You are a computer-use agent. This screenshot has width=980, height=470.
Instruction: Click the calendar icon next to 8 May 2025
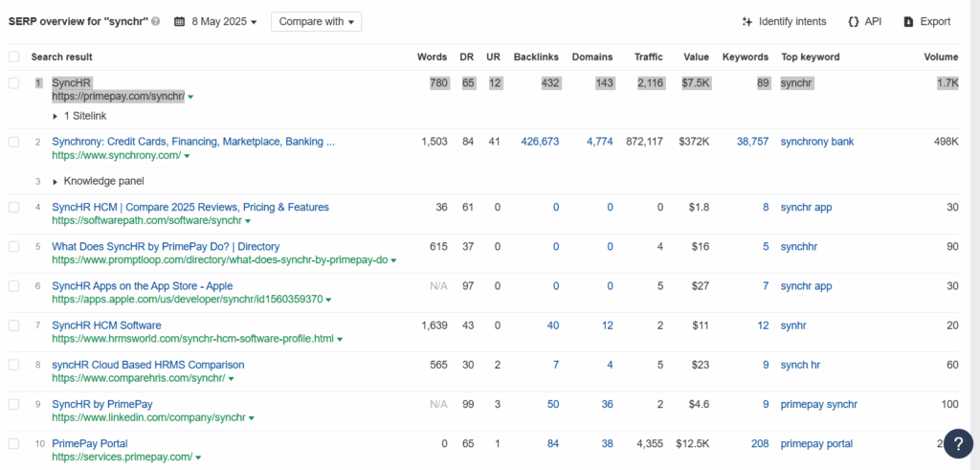click(x=179, y=21)
